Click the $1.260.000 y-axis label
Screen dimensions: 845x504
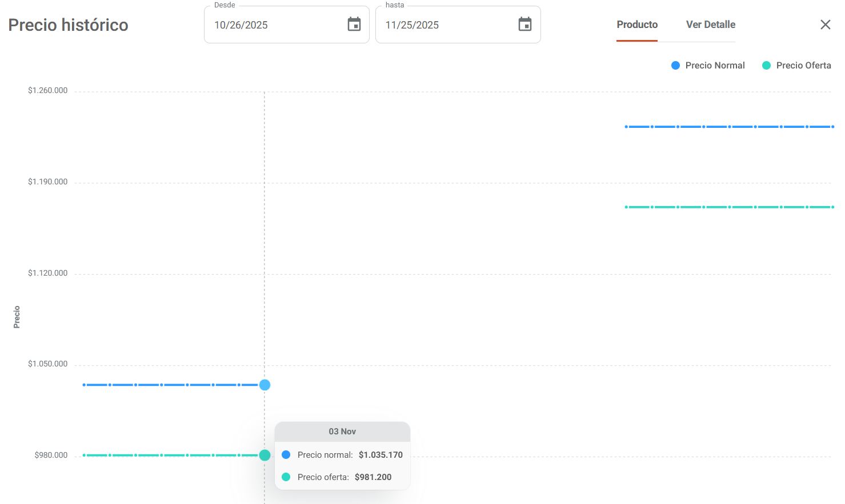coord(47,91)
